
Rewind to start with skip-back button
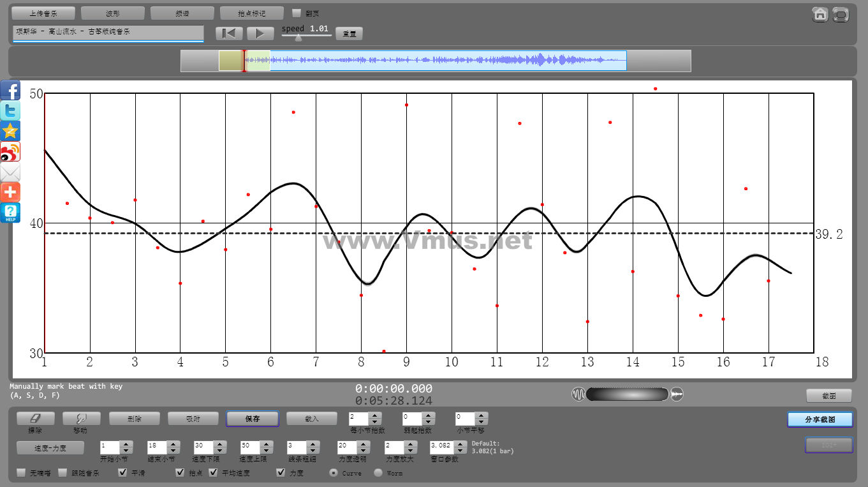pos(229,33)
